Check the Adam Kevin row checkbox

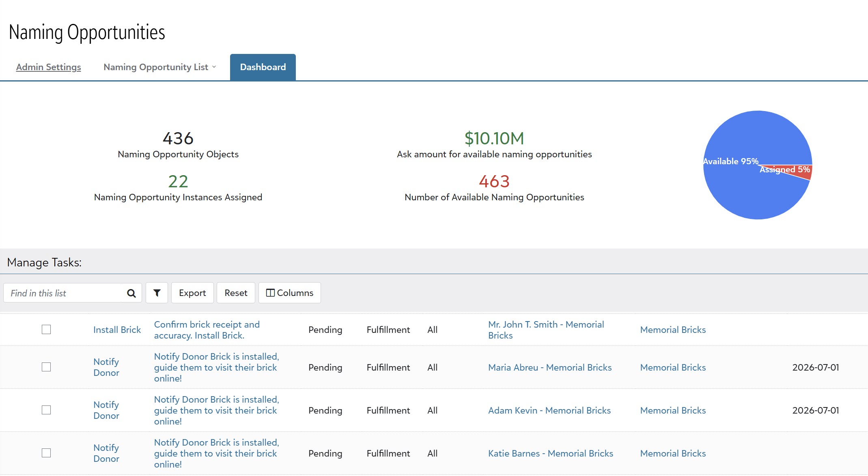[46, 410]
